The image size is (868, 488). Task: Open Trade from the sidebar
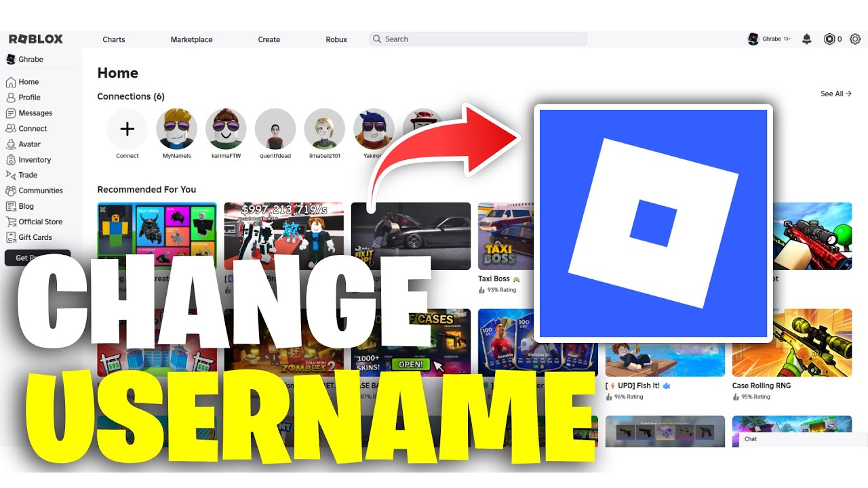(x=22, y=175)
